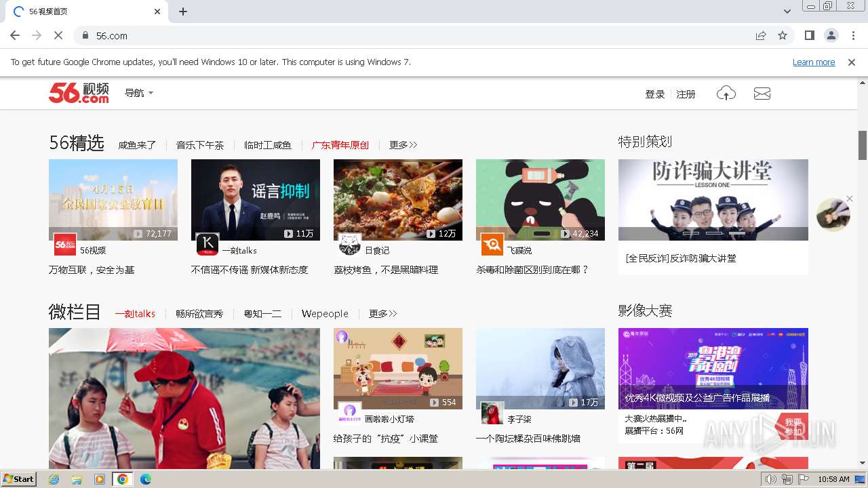
Task: Launch Internet Explorer from taskbar
Action: click(54, 479)
